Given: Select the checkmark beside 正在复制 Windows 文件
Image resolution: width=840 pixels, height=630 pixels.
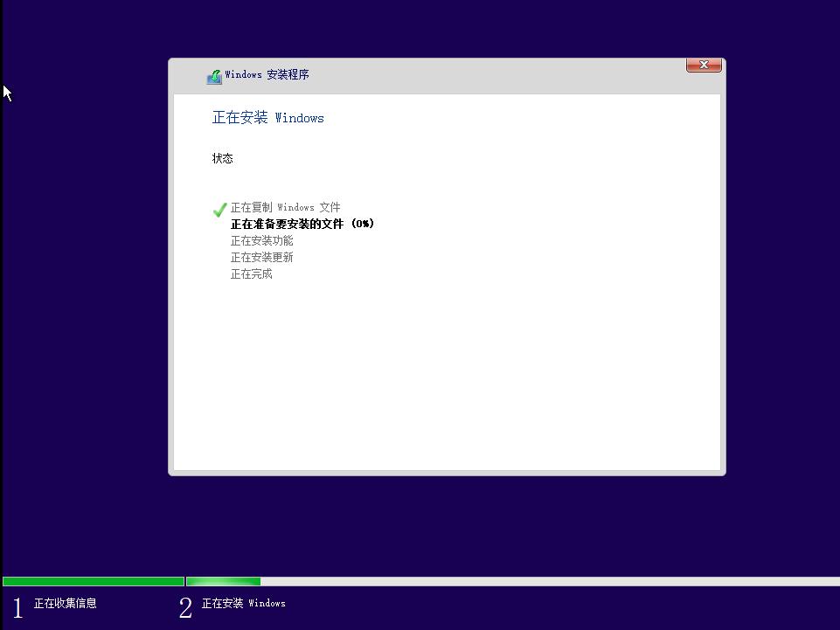Looking at the screenshot, I should (219, 210).
